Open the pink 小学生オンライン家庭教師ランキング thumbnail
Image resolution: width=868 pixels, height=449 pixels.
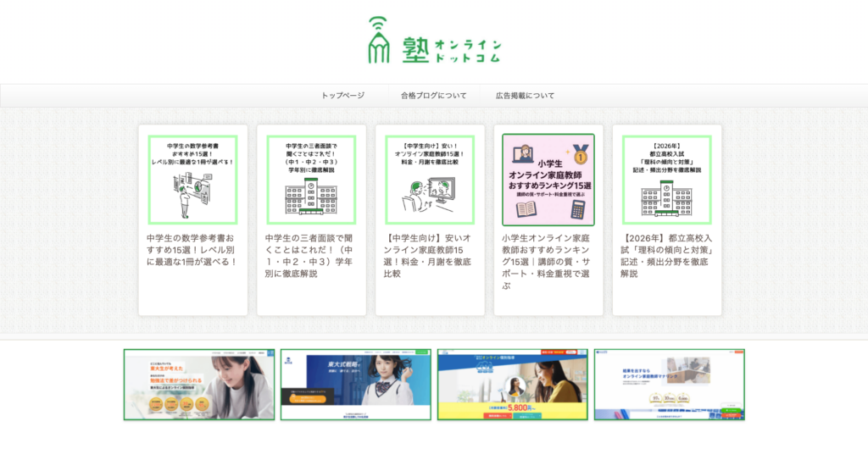pyautogui.click(x=548, y=180)
